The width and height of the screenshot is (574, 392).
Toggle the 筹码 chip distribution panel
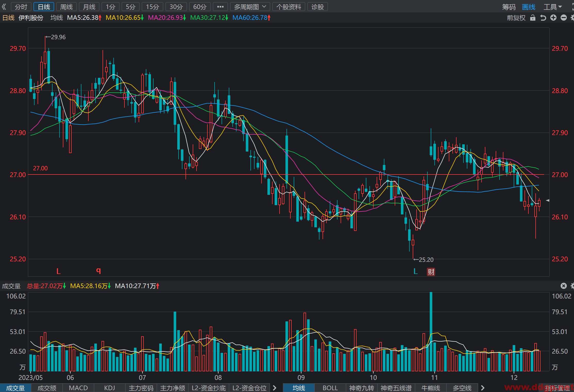509,7
